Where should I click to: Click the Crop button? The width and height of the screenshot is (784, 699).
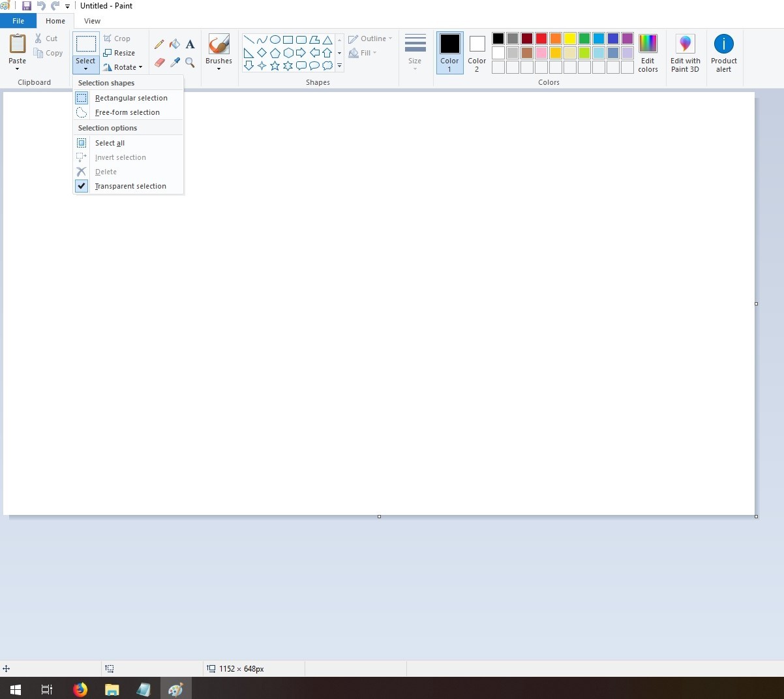[117, 39]
